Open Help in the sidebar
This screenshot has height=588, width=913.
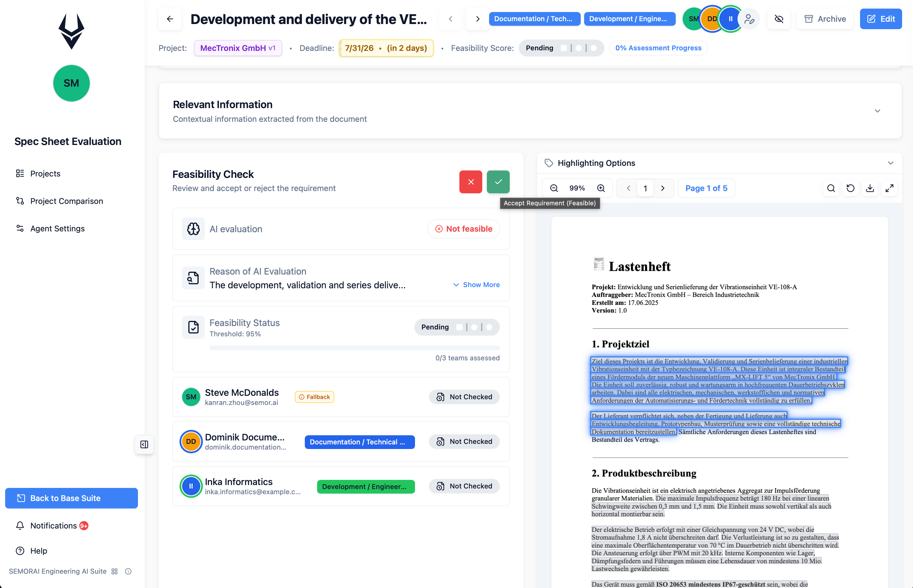point(31,551)
